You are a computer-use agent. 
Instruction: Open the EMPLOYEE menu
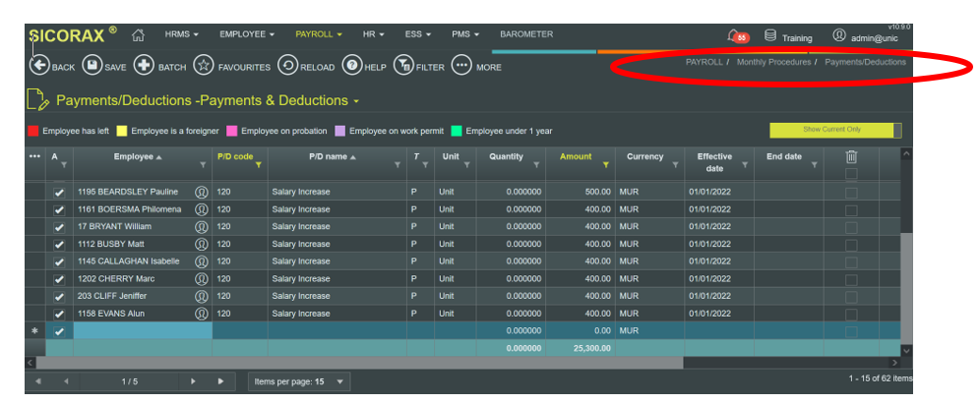[x=247, y=34]
